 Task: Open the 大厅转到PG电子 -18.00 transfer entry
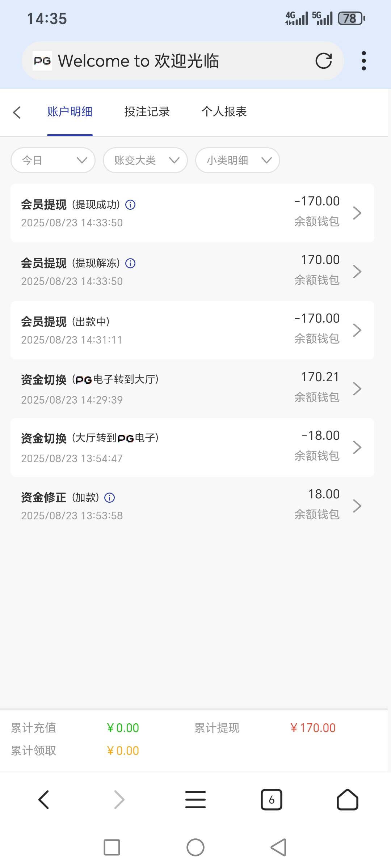point(192,447)
